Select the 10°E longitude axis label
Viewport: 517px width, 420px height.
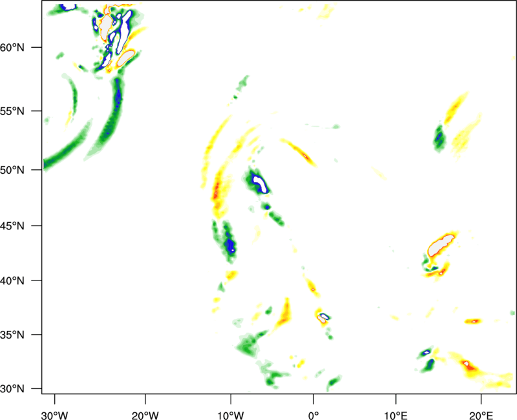[396, 415]
